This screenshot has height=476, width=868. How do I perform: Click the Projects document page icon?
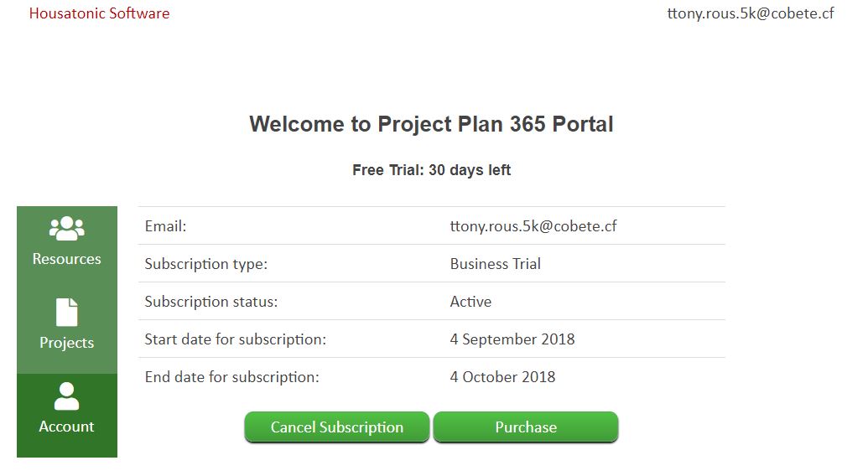point(67,313)
